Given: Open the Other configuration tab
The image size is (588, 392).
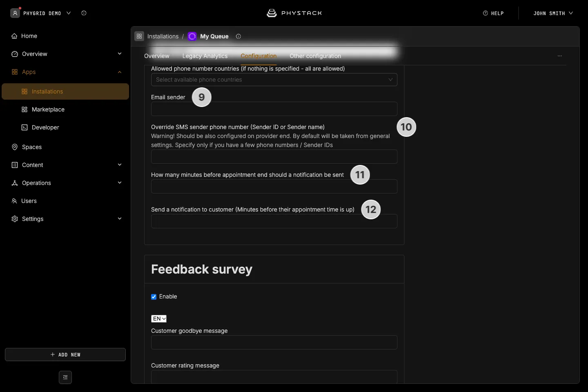Looking at the screenshot, I should (x=315, y=56).
